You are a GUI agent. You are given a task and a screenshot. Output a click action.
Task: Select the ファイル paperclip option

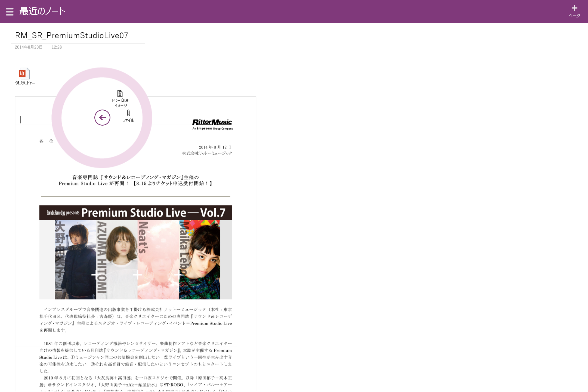pos(128,116)
